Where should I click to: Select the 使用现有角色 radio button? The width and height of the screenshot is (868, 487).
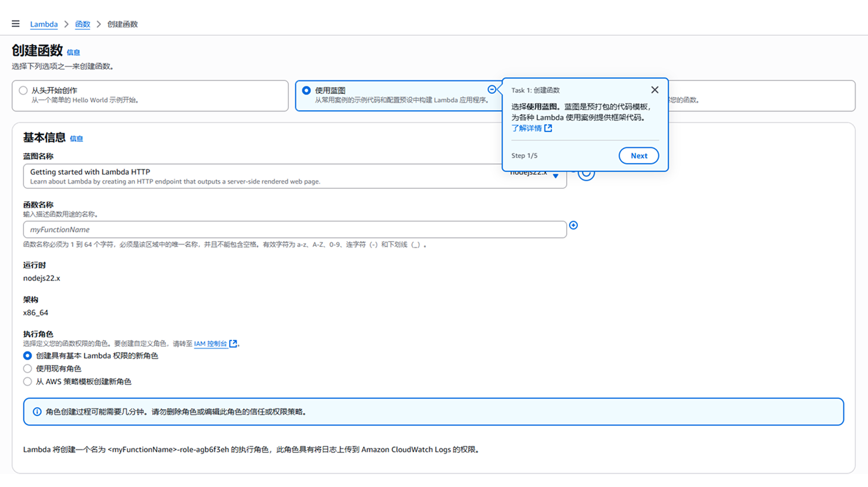(x=28, y=368)
